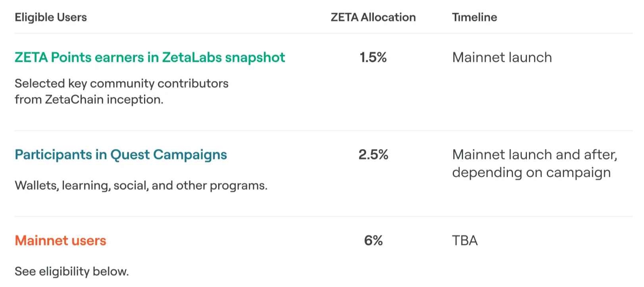Image resolution: width=644 pixels, height=287 pixels.
Task: Open the ZETA Points earners in ZetaLabs snapshot link
Action: [x=150, y=57]
